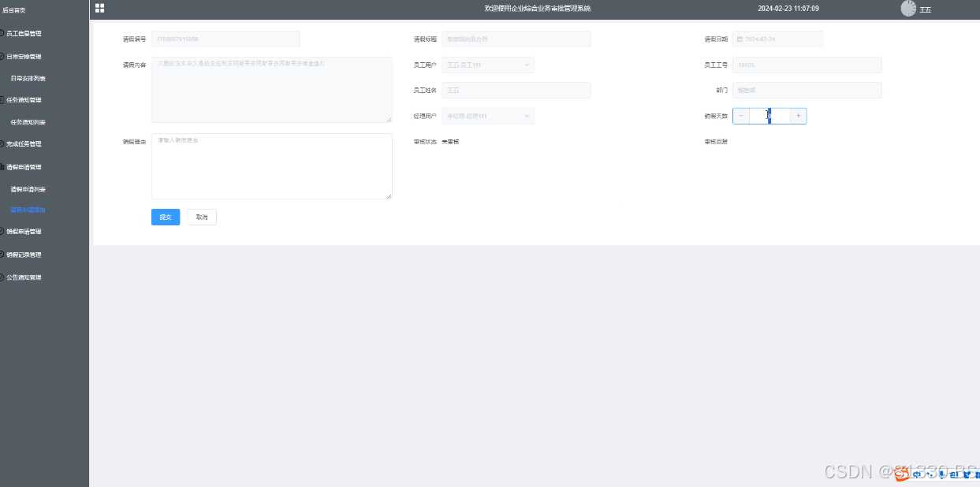Open 日常安排列表 submenu item
The image size is (980, 487).
pos(28,79)
